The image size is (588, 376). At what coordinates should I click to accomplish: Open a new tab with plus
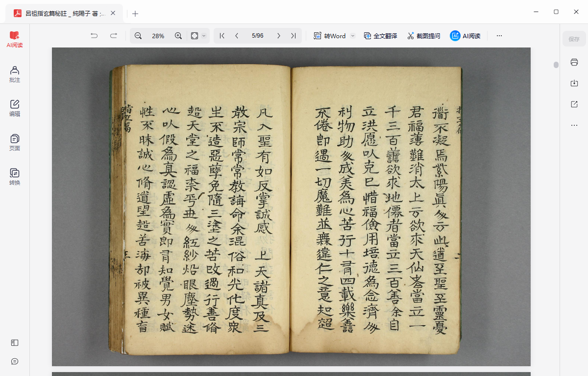pos(135,13)
